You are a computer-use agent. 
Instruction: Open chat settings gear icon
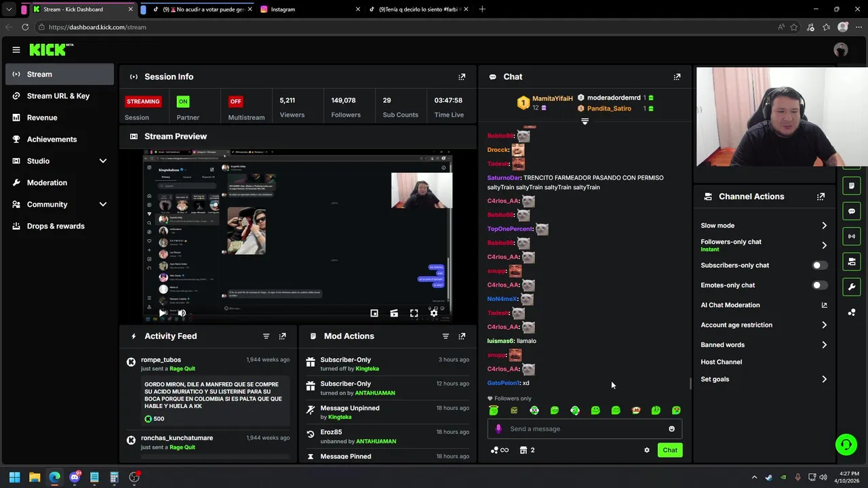(x=647, y=450)
